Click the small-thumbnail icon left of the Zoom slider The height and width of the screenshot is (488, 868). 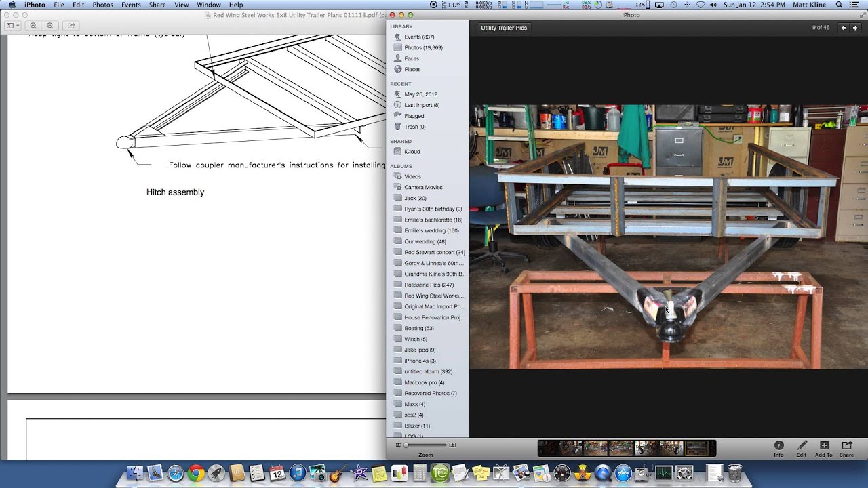(x=398, y=445)
